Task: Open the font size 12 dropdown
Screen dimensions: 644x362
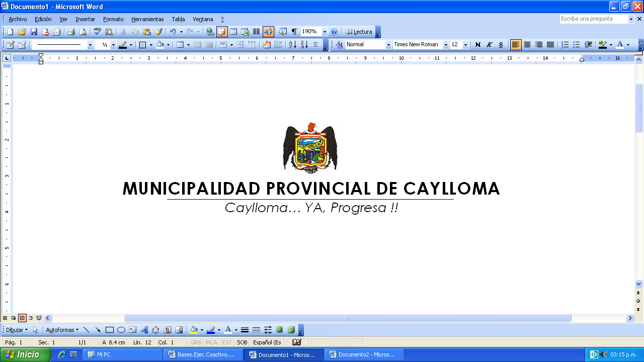Action: tap(465, 45)
